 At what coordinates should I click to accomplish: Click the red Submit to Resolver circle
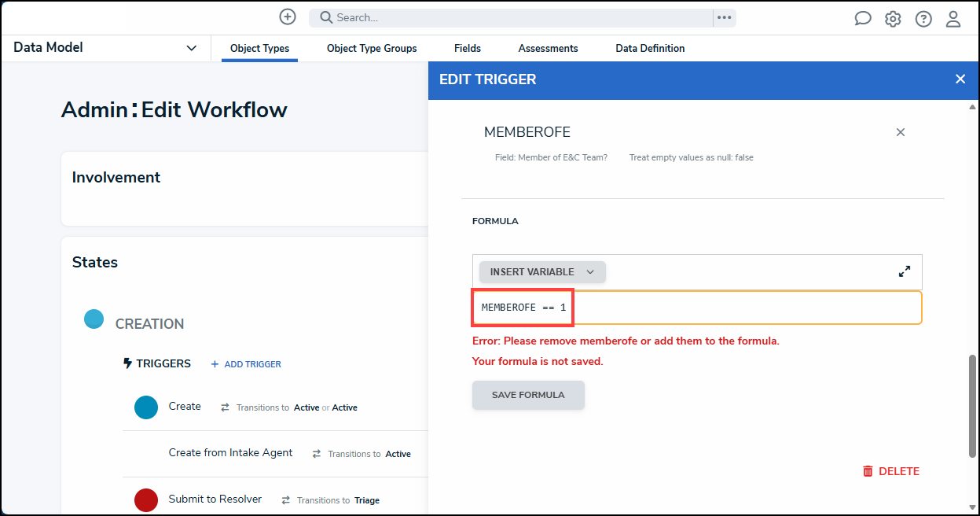coord(146,499)
